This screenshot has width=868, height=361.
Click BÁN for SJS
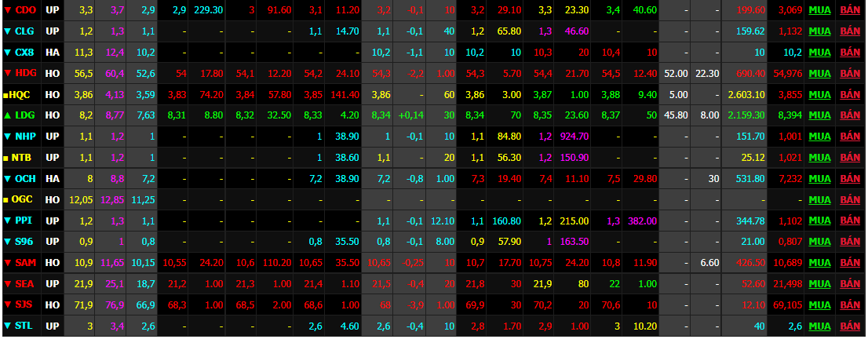click(x=850, y=304)
